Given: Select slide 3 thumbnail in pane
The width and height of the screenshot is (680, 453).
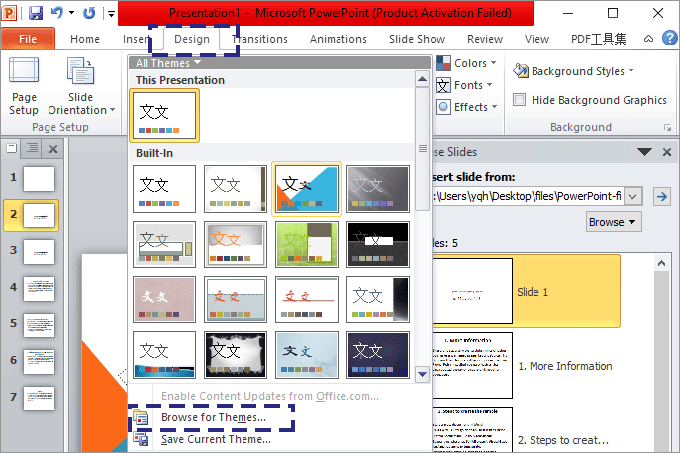Looking at the screenshot, I should coord(39,252).
